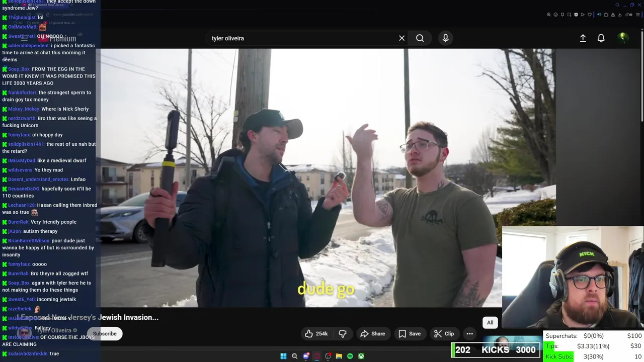
Task: Like the video with 254k likes
Action: point(316,334)
